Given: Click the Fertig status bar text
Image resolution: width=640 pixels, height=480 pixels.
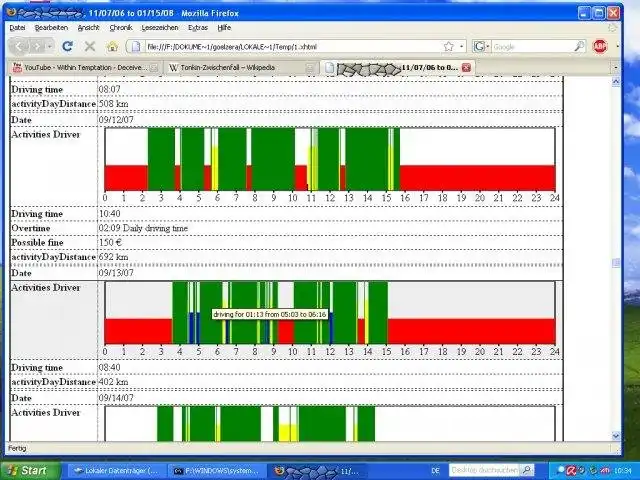Looking at the screenshot, I should [x=17, y=448].
